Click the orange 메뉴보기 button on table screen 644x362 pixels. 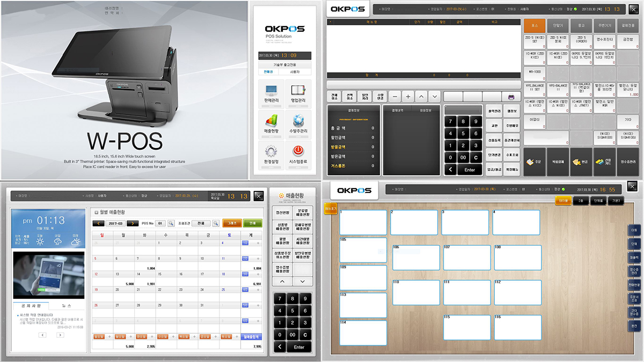click(331, 209)
